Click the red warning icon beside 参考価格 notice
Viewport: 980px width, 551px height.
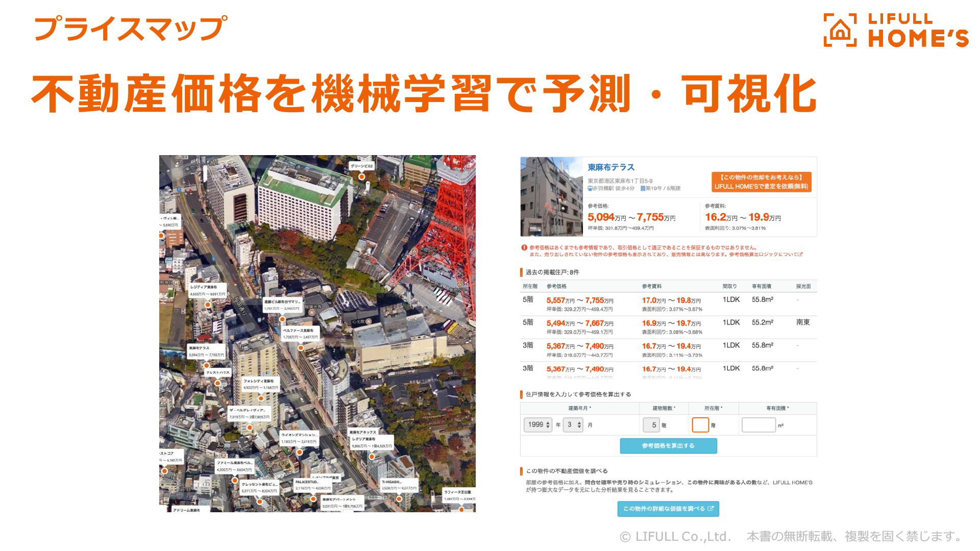coord(524,248)
